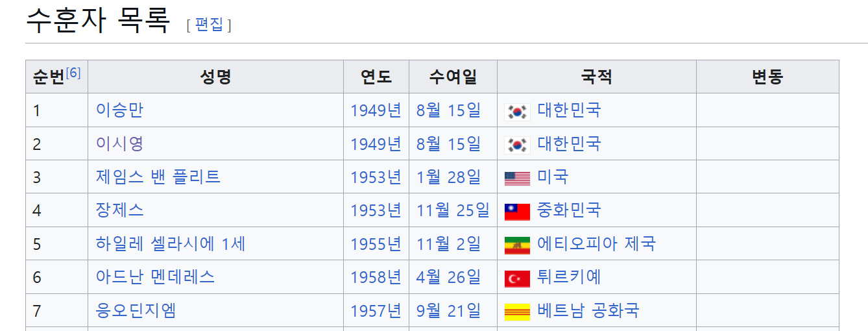Click the 변동 column header
This screenshot has height=331, width=868.
[x=767, y=77]
